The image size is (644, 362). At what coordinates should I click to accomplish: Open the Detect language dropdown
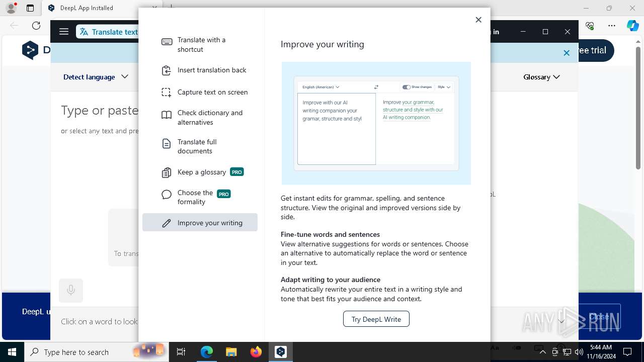[x=96, y=77]
